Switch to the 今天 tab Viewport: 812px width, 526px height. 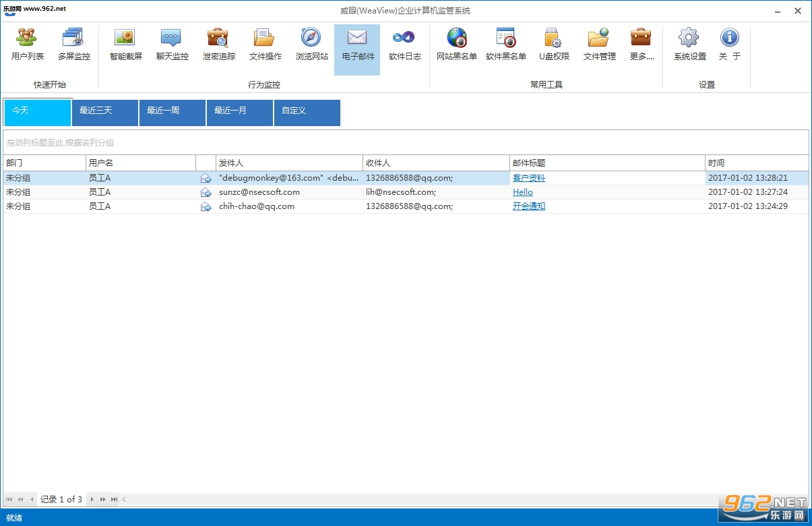click(x=38, y=113)
